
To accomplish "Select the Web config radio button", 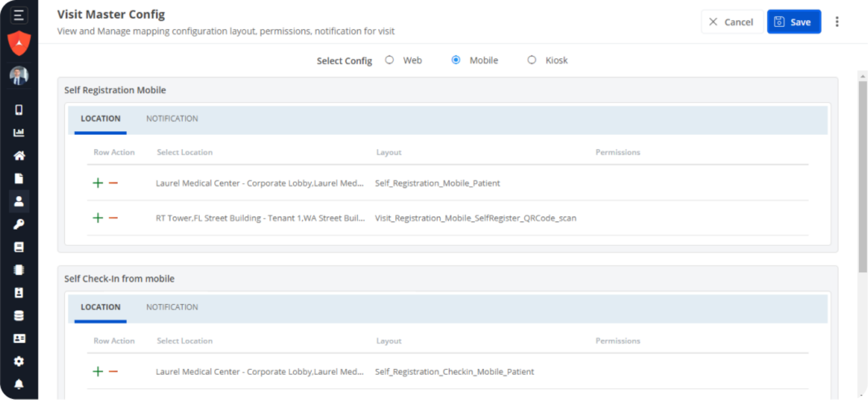I will click(x=389, y=60).
